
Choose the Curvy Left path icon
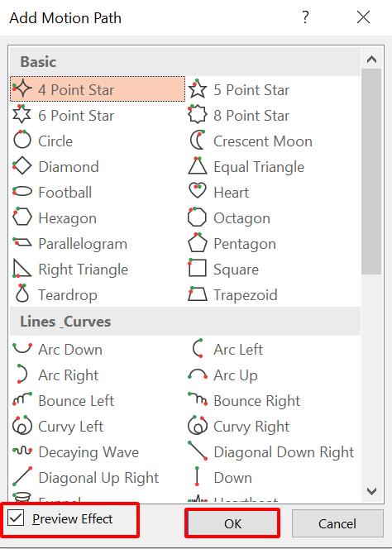click(22, 425)
